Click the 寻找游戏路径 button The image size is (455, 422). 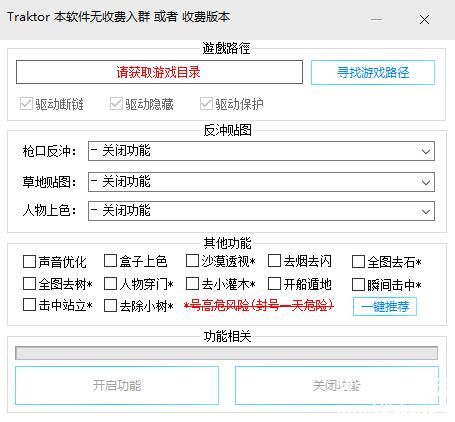point(373,72)
